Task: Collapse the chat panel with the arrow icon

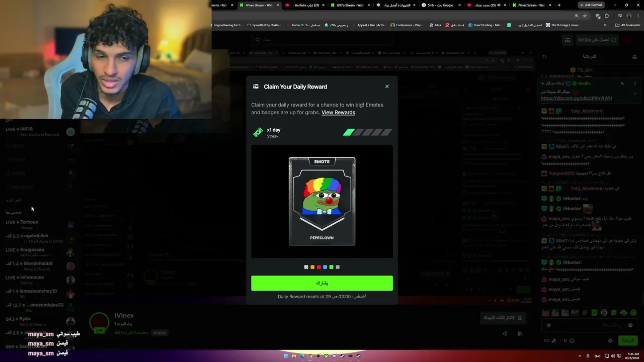Action: point(544,57)
